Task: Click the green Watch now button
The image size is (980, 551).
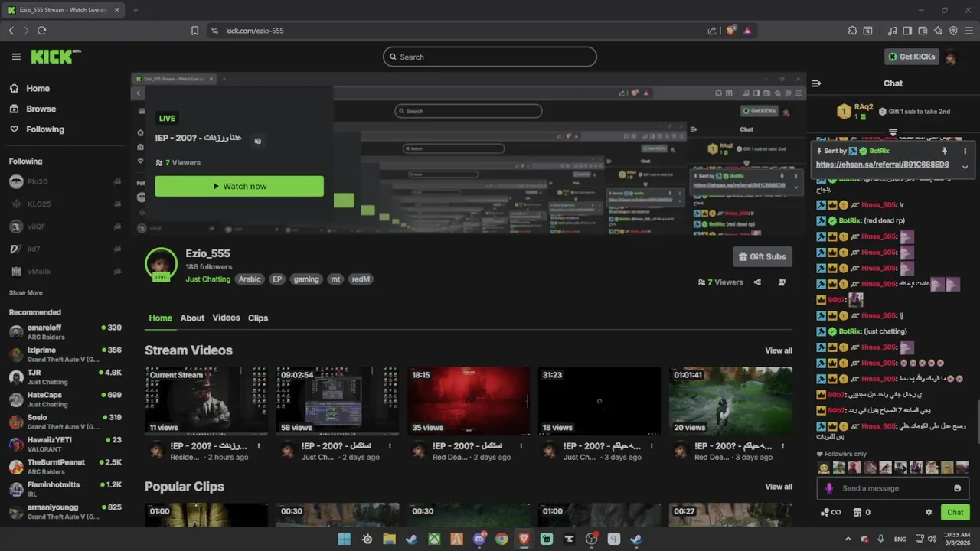Action: pos(239,186)
